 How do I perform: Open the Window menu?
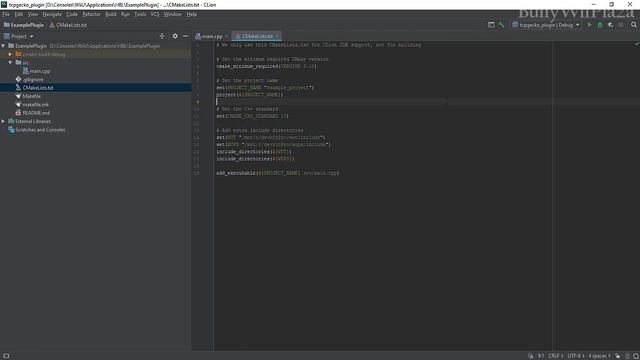pos(172,14)
